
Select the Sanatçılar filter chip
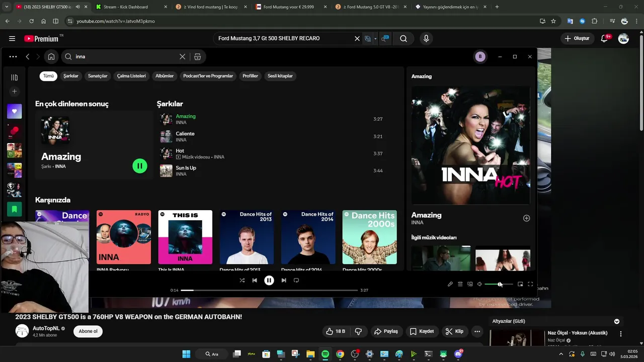coord(98,76)
